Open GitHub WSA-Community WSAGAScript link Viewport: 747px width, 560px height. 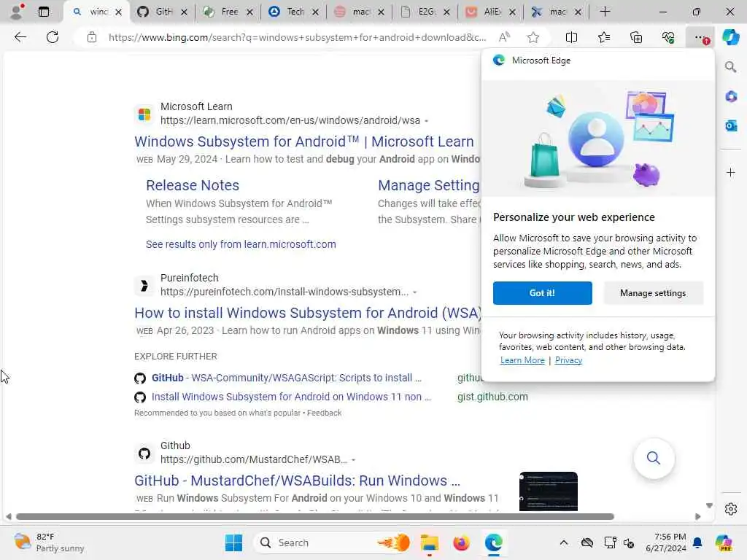(286, 378)
